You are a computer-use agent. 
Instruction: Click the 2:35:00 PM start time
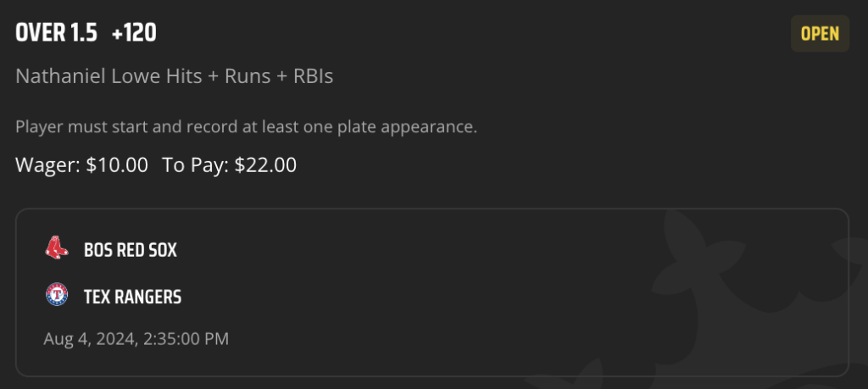coord(186,339)
